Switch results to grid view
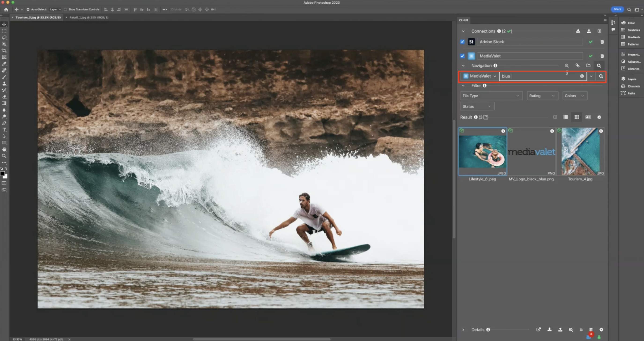Viewport: 644px width, 341px height. (577, 117)
